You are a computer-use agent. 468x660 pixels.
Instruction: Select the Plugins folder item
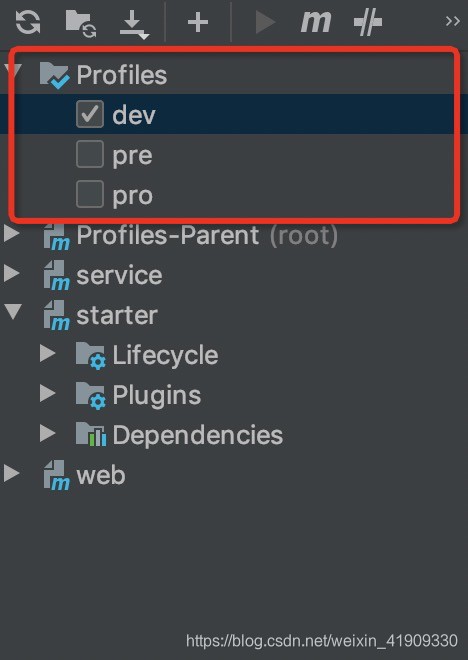(157, 396)
